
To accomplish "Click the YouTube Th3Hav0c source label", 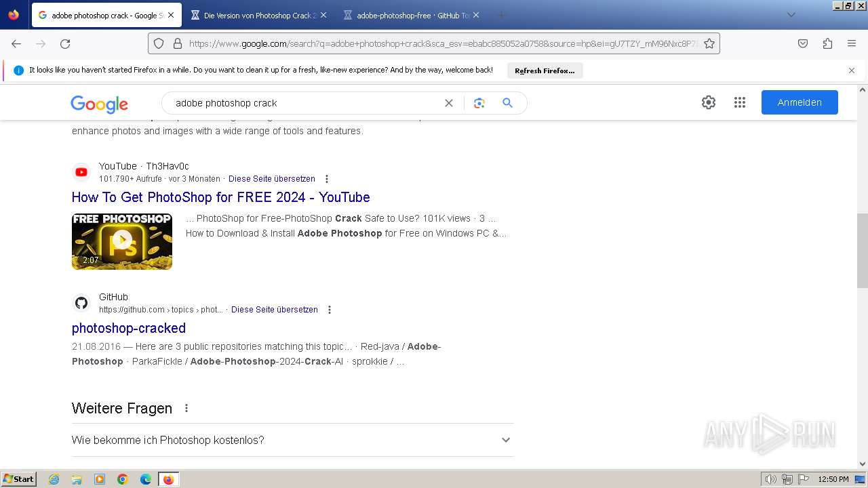I will click(x=144, y=166).
